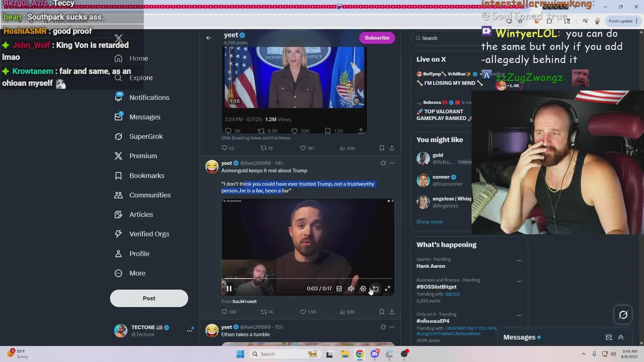Reply to the post with 138 comments
The width and height of the screenshot is (644, 362).
click(229, 312)
